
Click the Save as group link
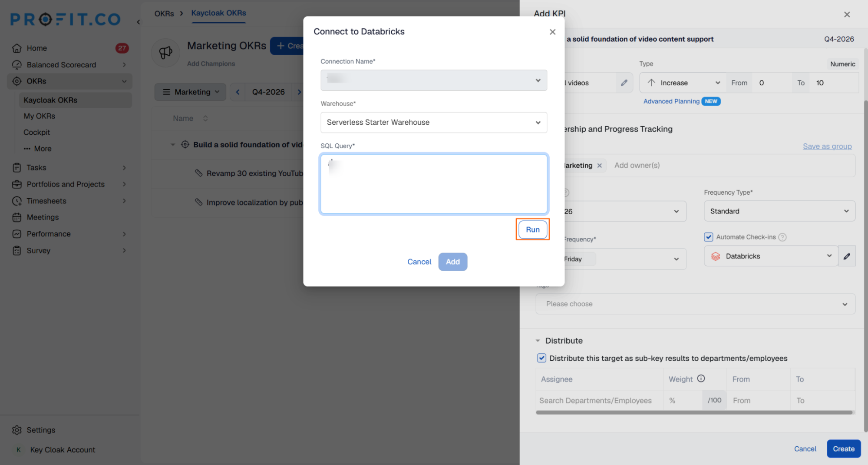827,146
